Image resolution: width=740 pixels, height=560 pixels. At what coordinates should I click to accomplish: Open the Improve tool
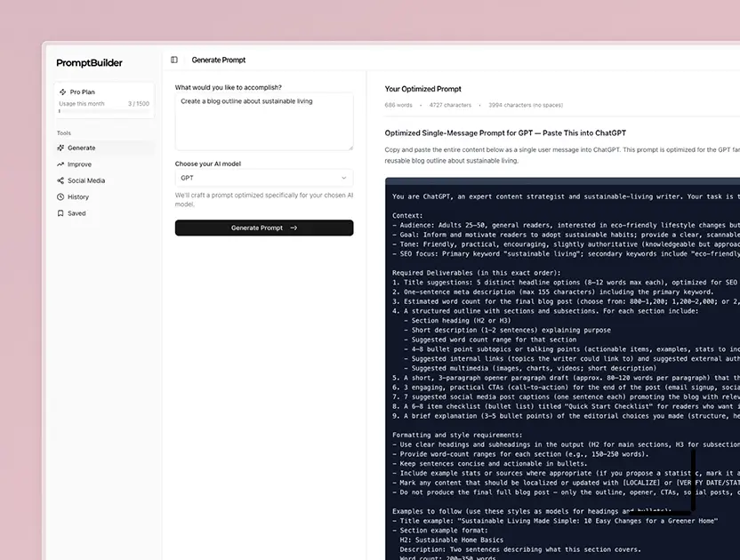pyautogui.click(x=105, y=164)
